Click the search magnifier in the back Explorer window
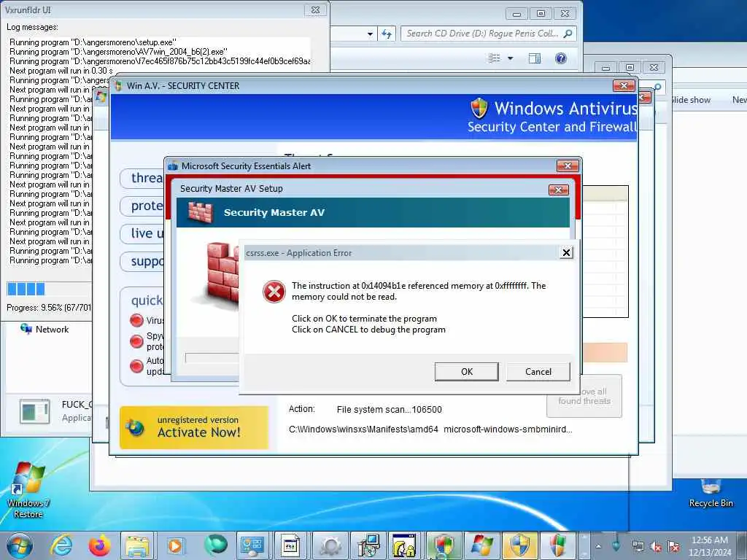 tap(657, 87)
